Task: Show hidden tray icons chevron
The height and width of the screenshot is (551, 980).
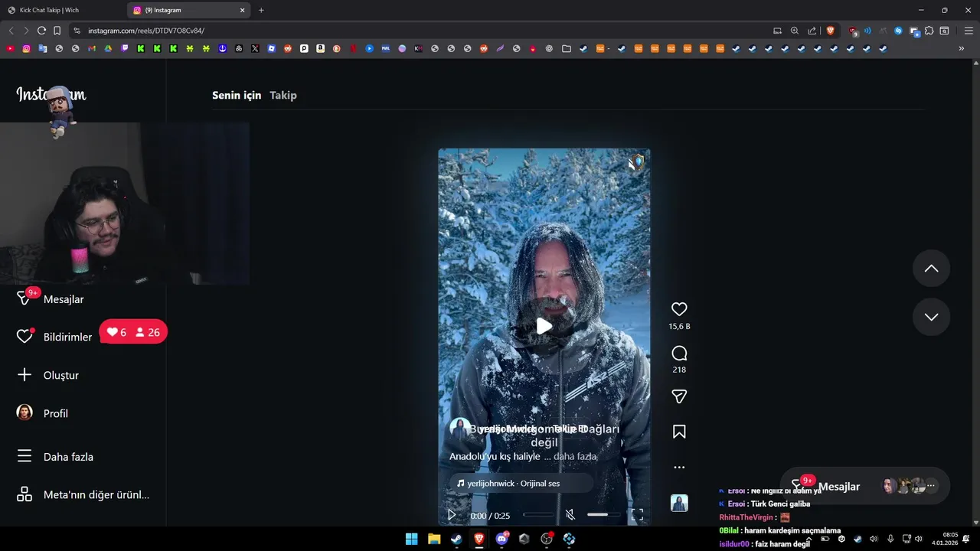Action: (808, 539)
